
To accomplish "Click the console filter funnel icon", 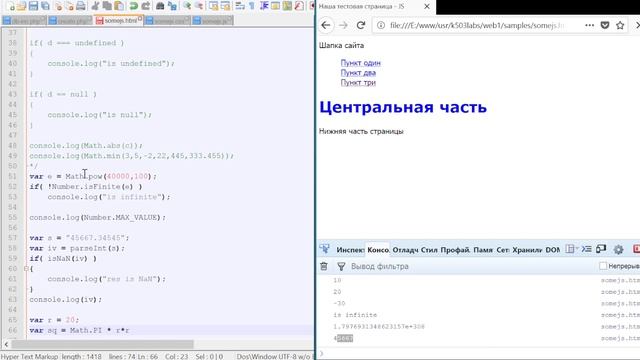I will click(x=341, y=267).
